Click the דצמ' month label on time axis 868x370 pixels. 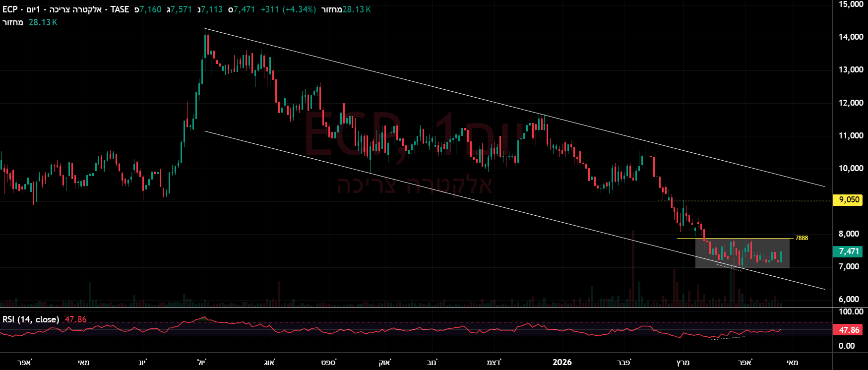click(x=494, y=363)
